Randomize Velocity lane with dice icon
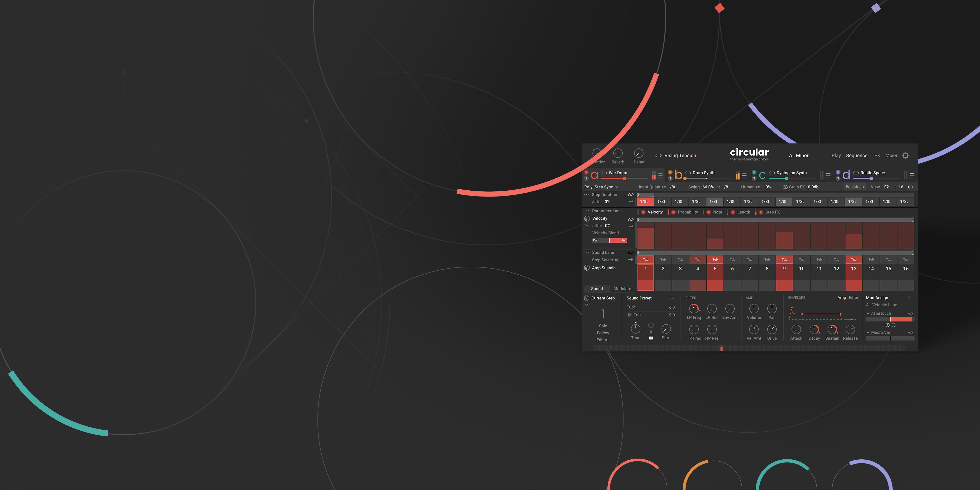This screenshot has height=490, width=980. (x=587, y=218)
